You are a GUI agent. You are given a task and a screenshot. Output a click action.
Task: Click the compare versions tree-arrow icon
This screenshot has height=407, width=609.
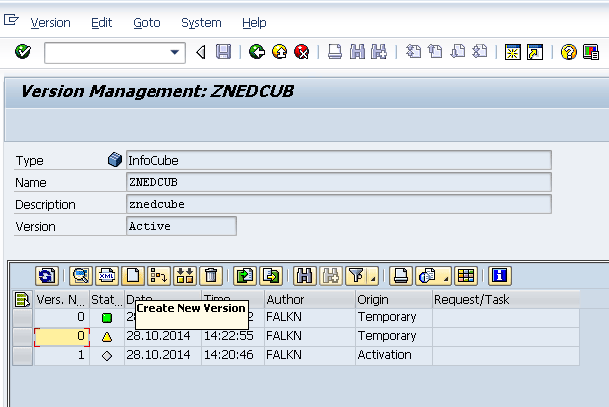click(159, 276)
